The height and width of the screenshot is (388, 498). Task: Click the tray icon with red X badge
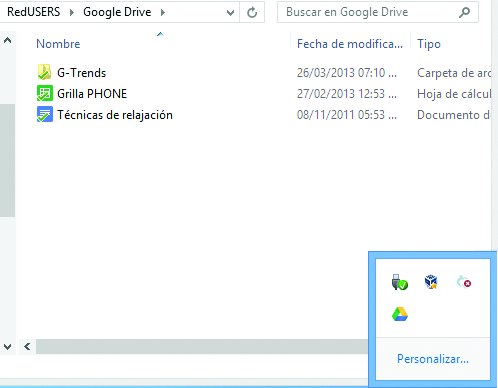pos(464,282)
